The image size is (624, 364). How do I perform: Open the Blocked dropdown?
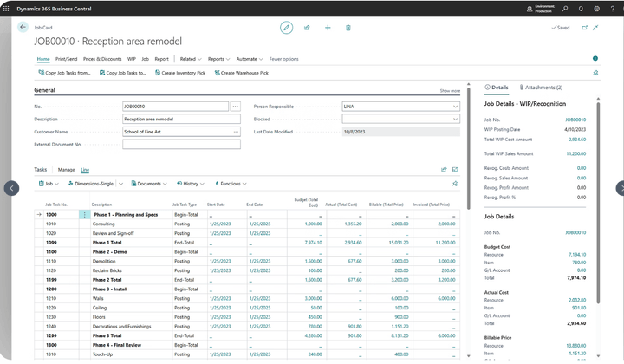tap(455, 119)
